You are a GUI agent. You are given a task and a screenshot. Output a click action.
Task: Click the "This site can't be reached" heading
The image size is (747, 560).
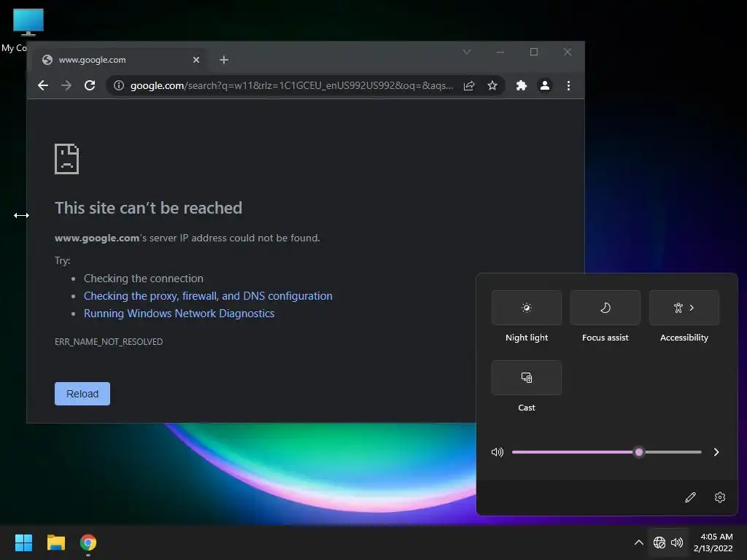coord(148,208)
